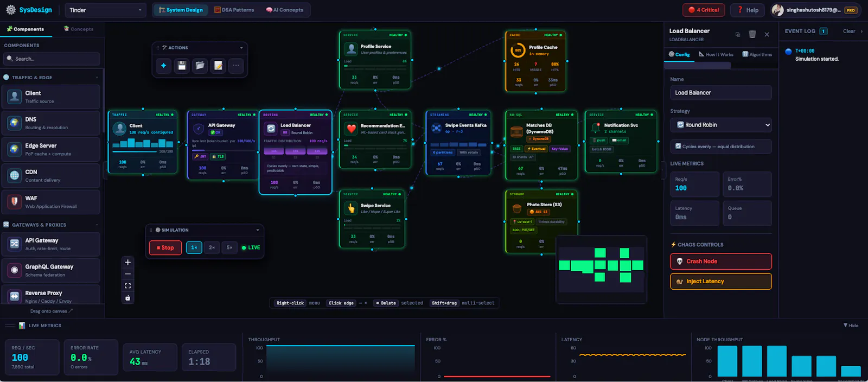Collapse the Event Log panel arrow
The image size is (868, 382).
pos(861,31)
